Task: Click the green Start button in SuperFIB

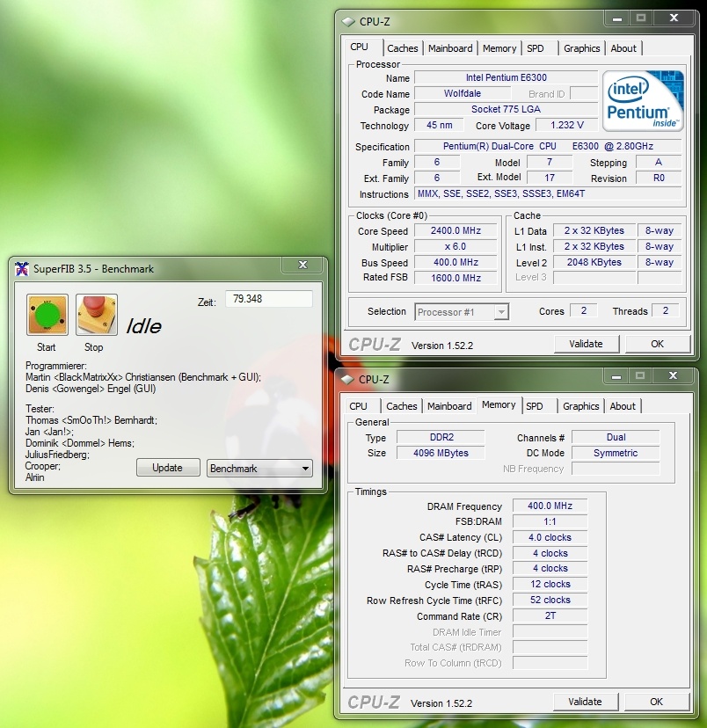Action: pos(47,315)
